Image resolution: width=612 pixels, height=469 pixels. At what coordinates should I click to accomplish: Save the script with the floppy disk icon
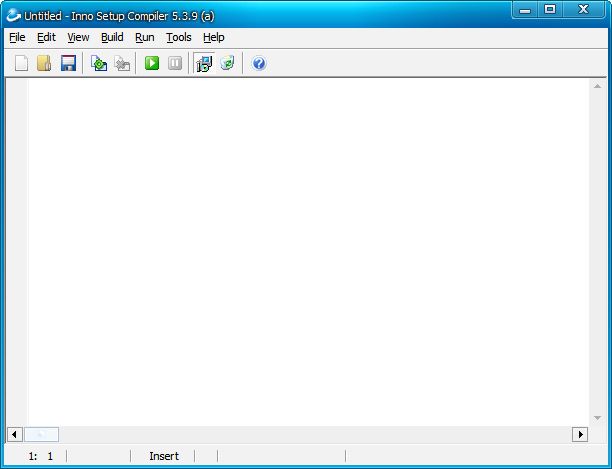pos(68,63)
